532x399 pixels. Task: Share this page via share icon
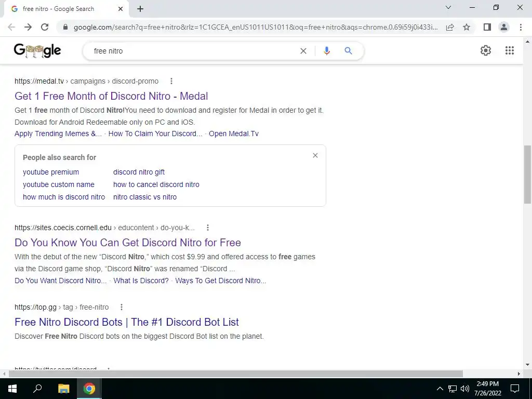[450, 27]
